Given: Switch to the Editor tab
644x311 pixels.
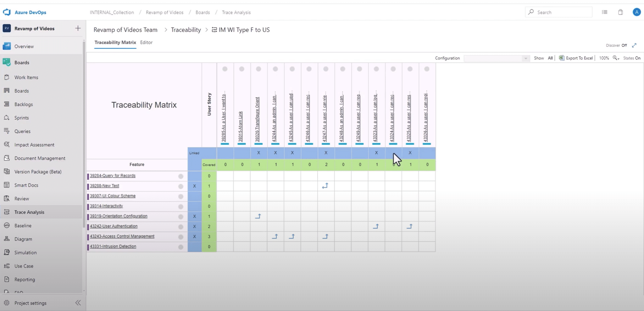Looking at the screenshot, I should pyautogui.click(x=146, y=42).
